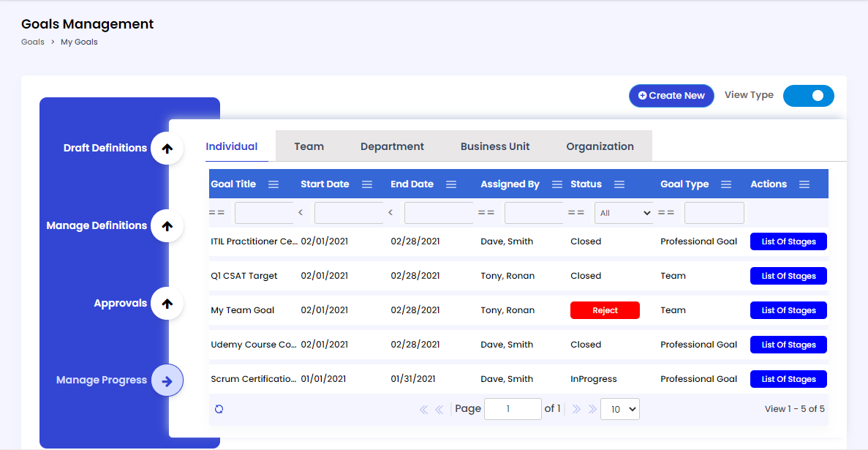Open List Of Stages for My Team Goal
The image size is (868, 450).
[x=788, y=310]
